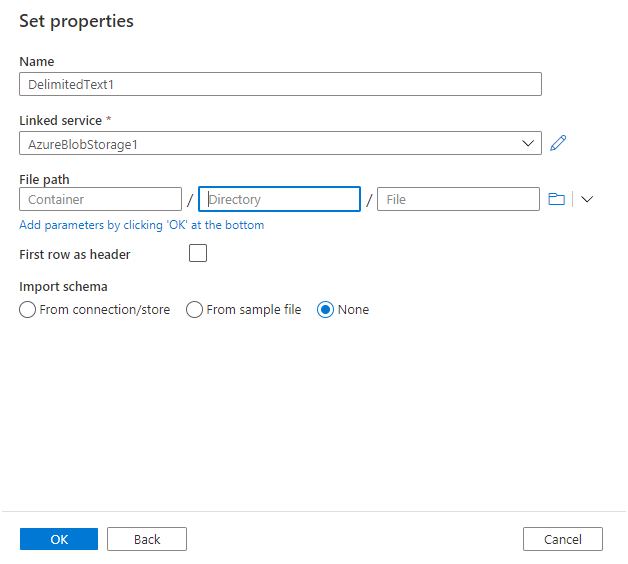Dismiss the dialog with Cancel

[x=563, y=539]
